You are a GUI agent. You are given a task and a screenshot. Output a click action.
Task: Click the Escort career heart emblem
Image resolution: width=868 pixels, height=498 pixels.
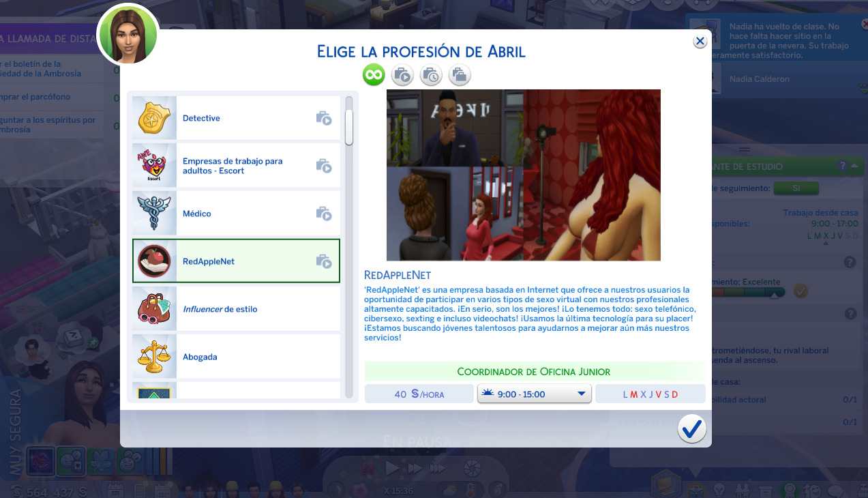(154, 166)
